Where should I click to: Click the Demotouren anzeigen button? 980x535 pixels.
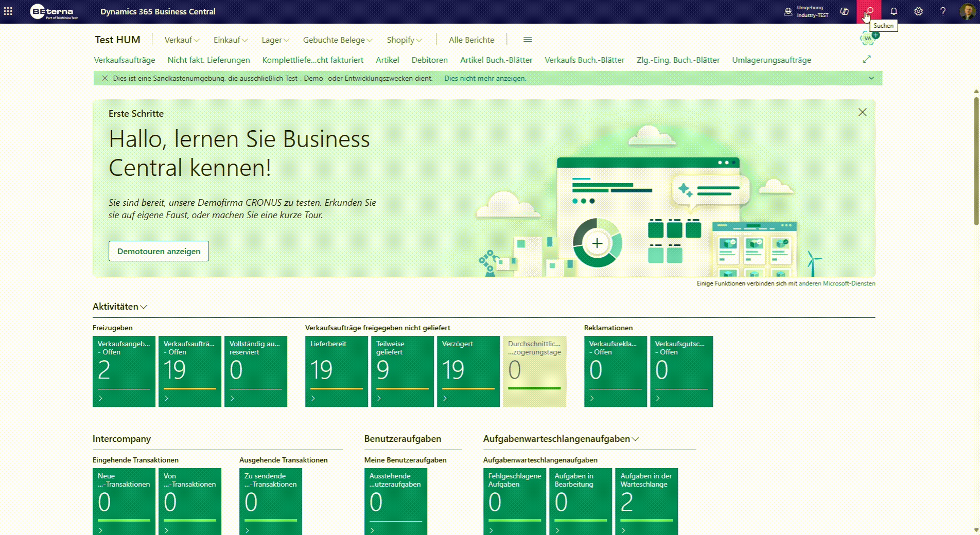click(159, 251)
